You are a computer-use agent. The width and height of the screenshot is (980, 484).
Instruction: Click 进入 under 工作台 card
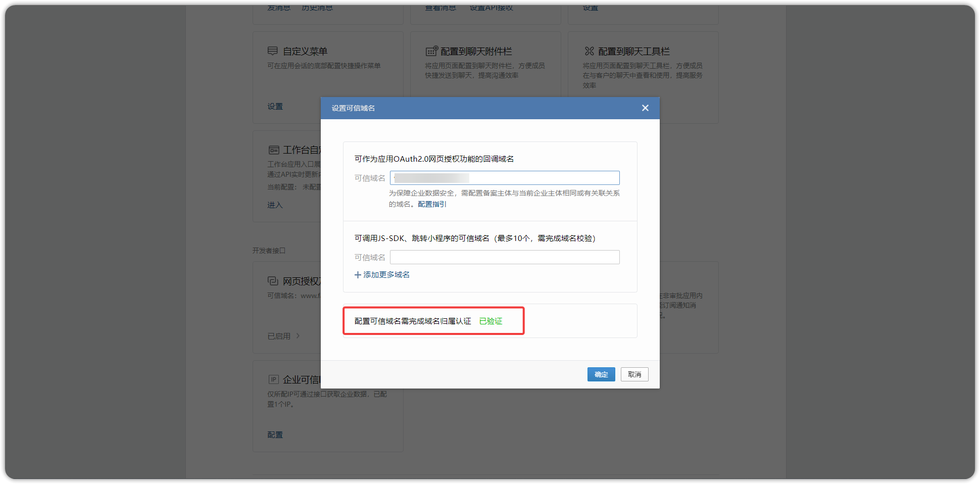[275, 205]
